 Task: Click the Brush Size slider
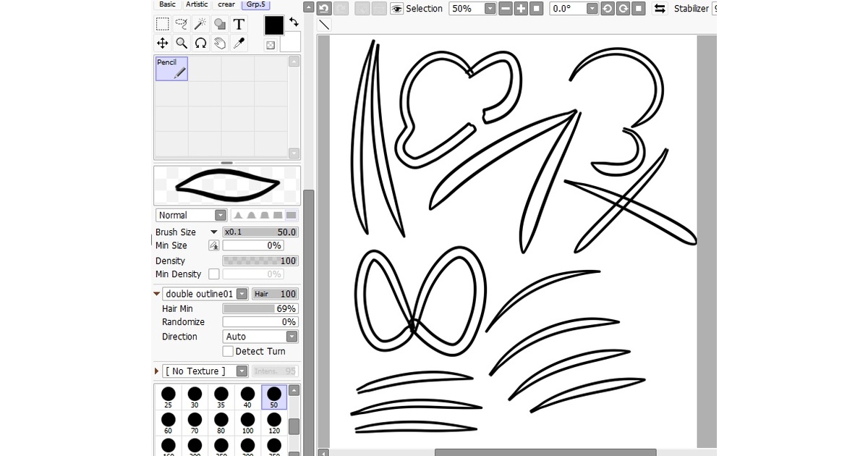260,232
